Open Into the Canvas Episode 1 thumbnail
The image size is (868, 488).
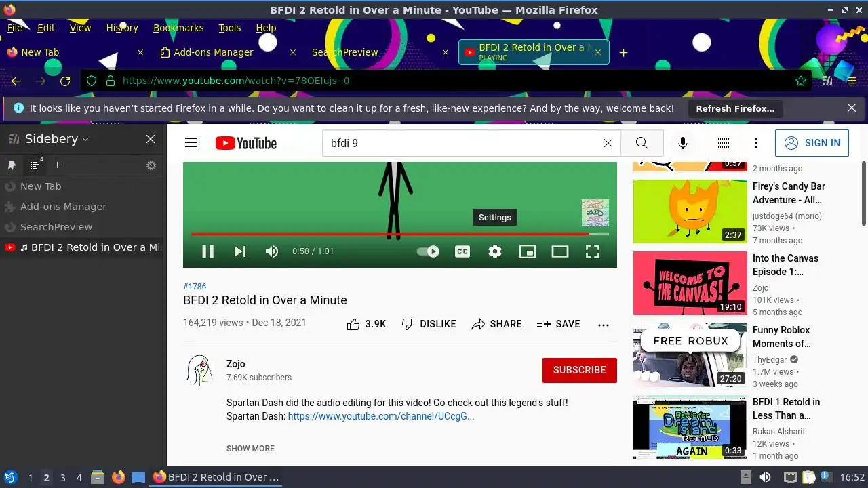(x=690, y=283)
